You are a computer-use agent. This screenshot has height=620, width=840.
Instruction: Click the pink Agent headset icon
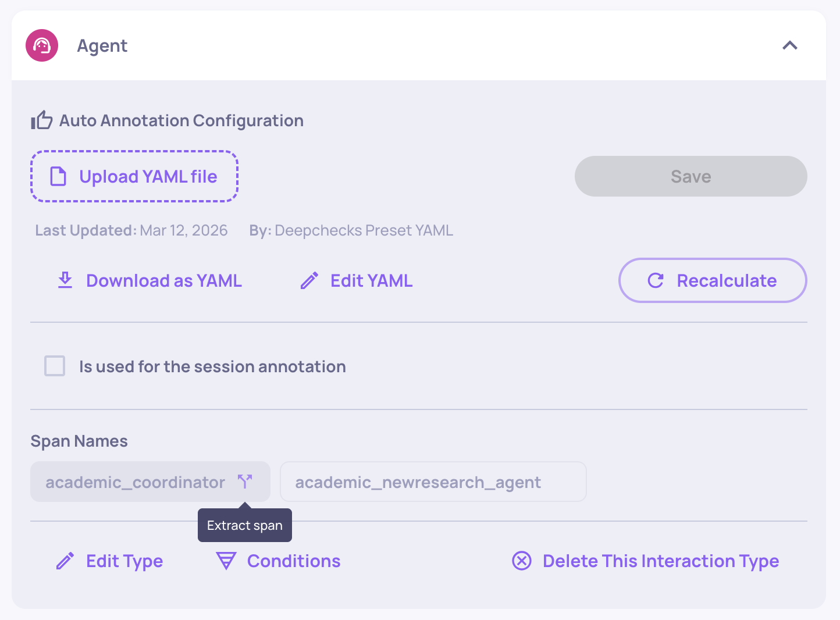tap(42, 45)
